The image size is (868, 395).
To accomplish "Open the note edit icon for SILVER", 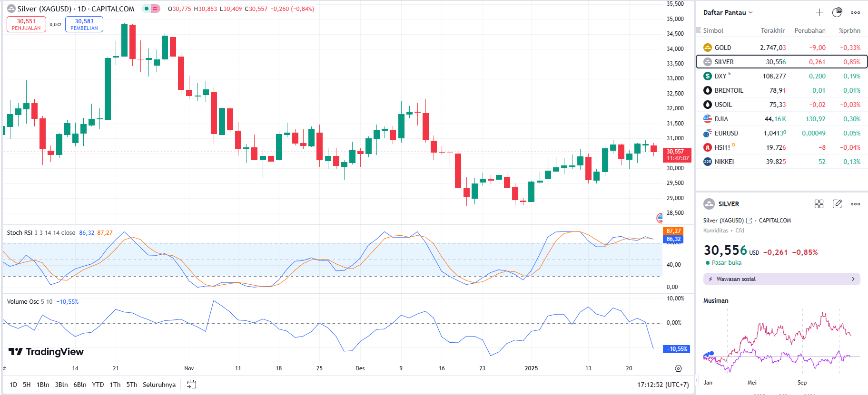I will (x=837, y=204).
